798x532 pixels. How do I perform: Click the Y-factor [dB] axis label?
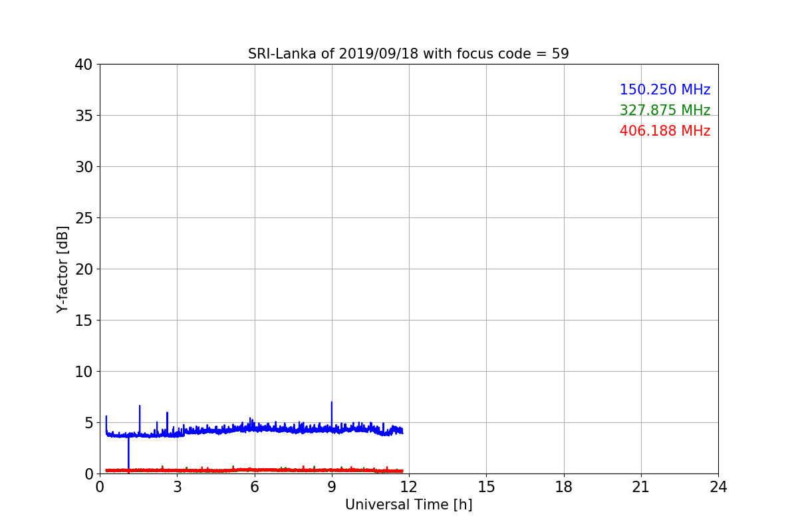pyautogui.click(x=63, y=269)
